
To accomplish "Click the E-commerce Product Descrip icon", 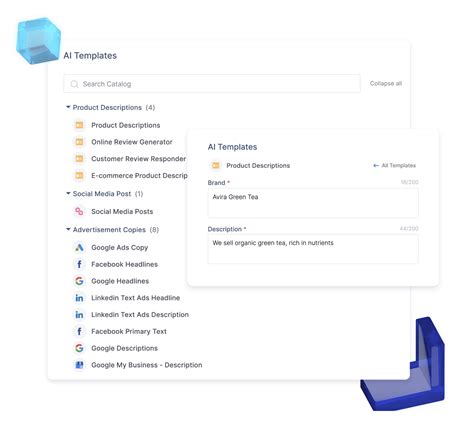I will tap(79, 175).
